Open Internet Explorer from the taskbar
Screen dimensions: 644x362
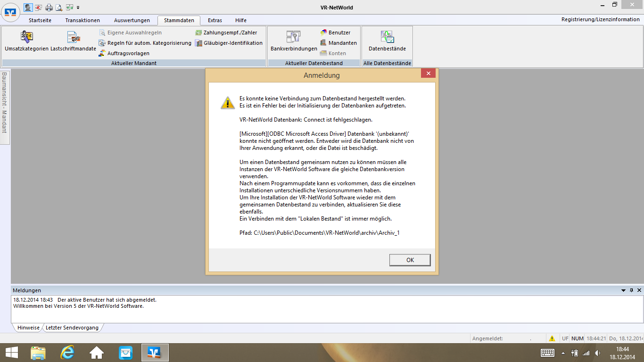click(x=67, y=353)
